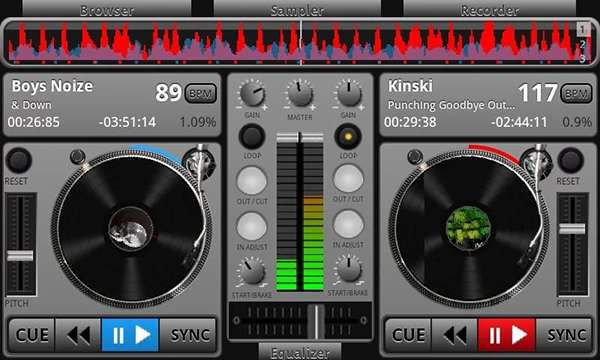This screenshot has width=600, height=360.
Task: Rewind the right deck track
Action: coord(455,335)
